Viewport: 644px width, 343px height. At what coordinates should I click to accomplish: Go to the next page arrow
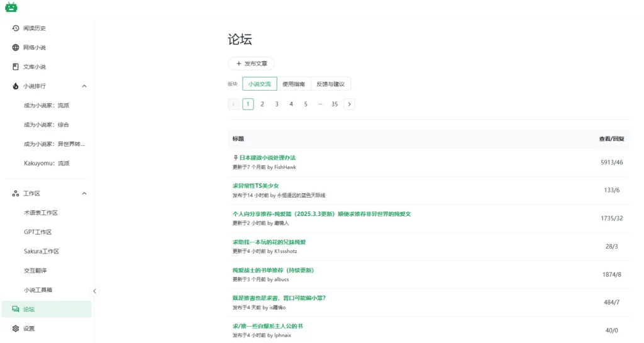(x=349, y=104)
